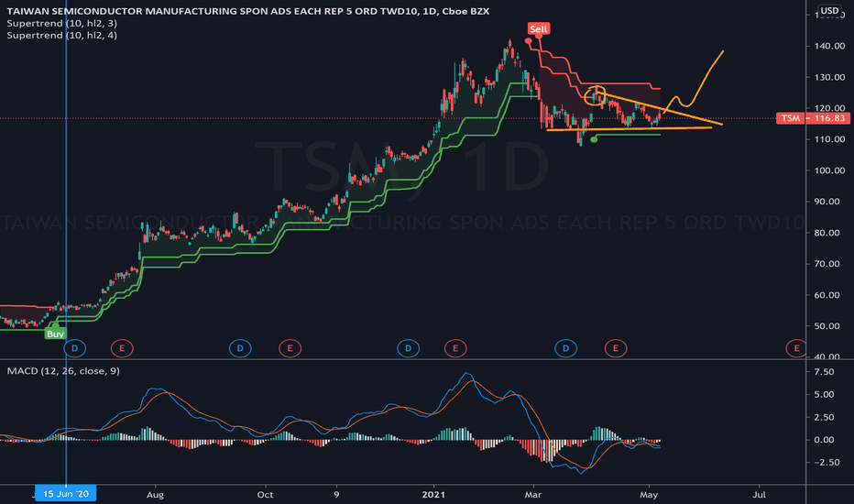Image resolution: width=854 pixels, height=504 pixels.
Task: Click the Cboe BZX exchange label
Action: coord(465,11)
